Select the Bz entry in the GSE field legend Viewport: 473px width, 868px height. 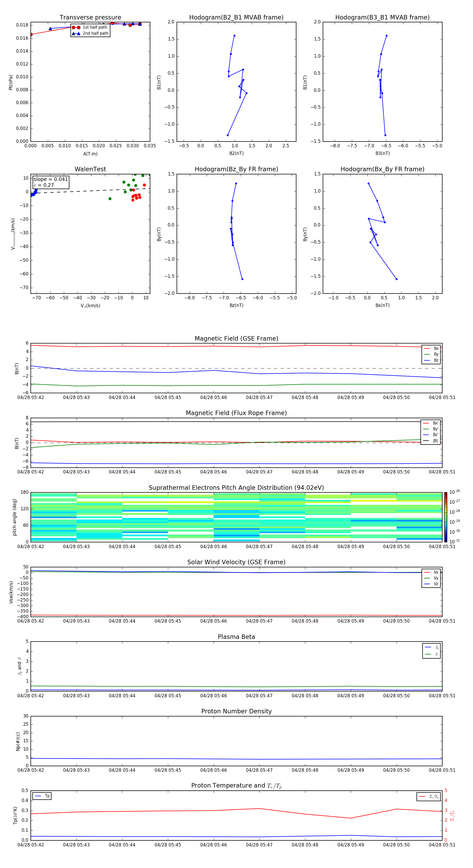431,361
